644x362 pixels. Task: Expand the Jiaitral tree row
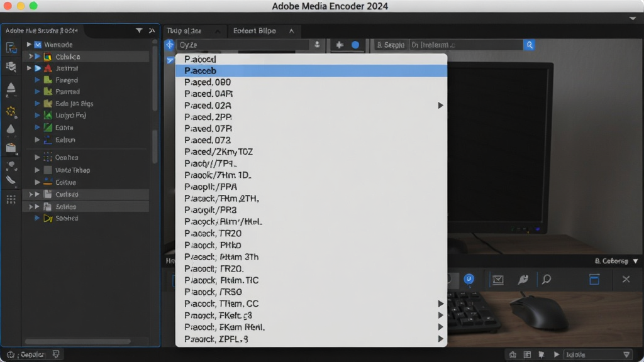(x=29, y=68)
